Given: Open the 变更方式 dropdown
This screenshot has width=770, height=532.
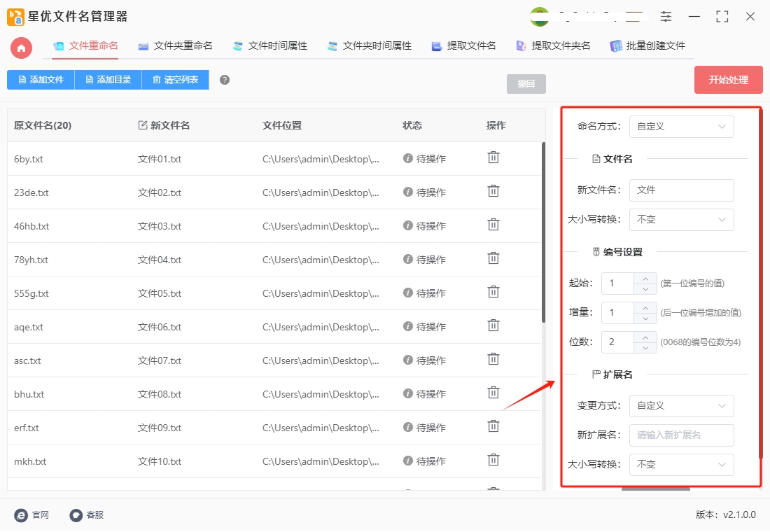Looking at the screenshot, I should coord(682,406).
